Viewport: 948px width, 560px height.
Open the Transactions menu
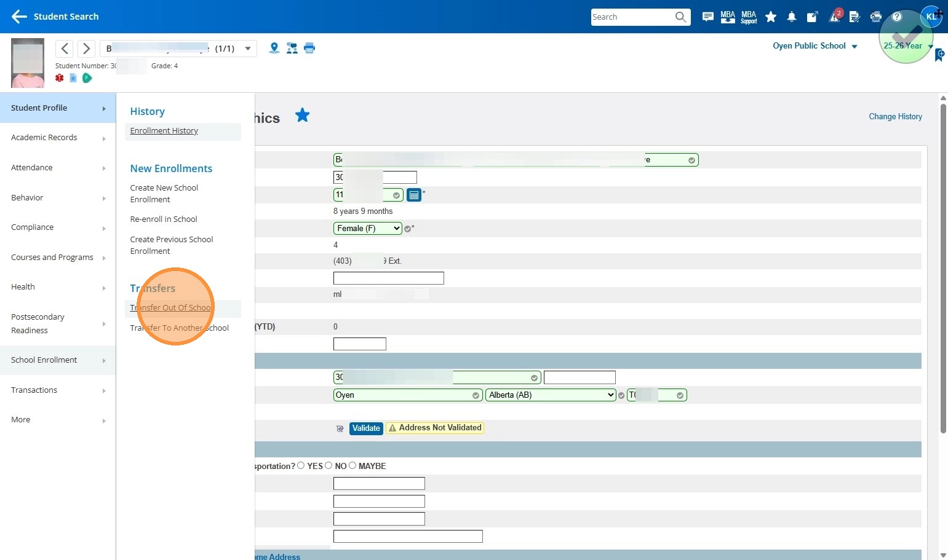[x=58, y=390]
